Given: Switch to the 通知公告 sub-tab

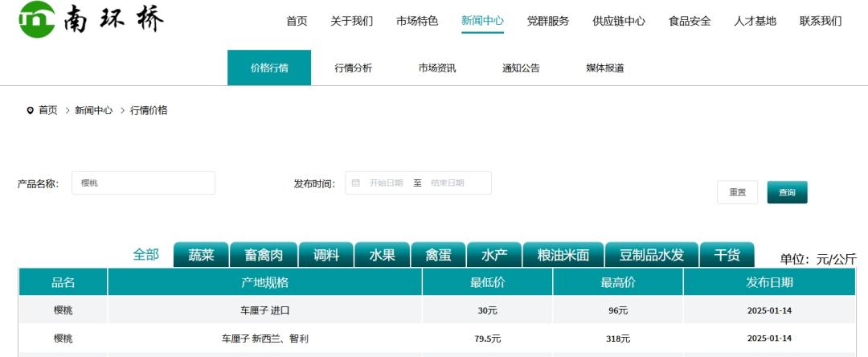Looking at the screenshot, I should (521, 68).
